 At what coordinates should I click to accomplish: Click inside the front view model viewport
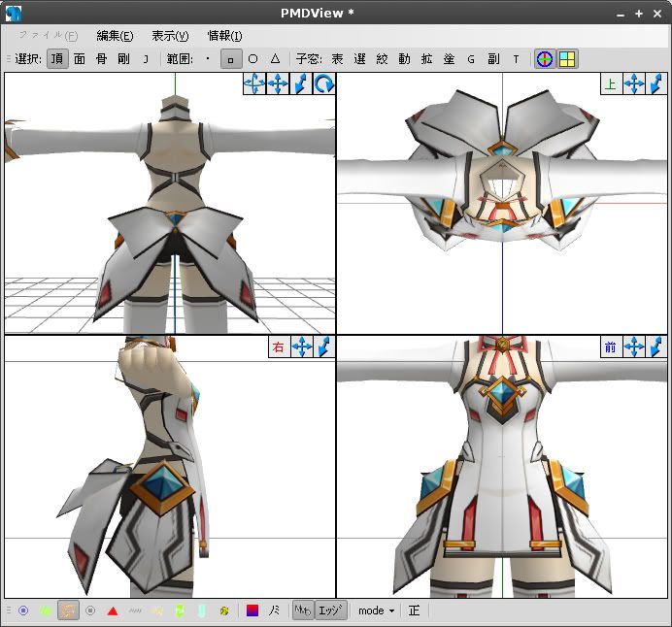502,467
